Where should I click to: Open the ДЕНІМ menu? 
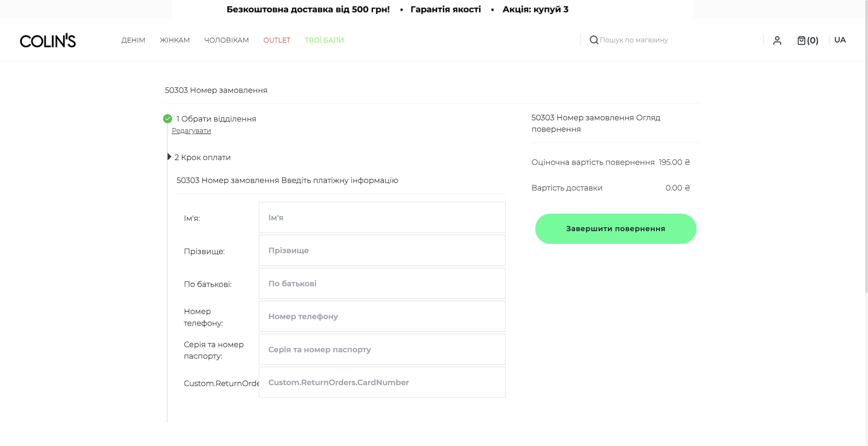(133, 40)
